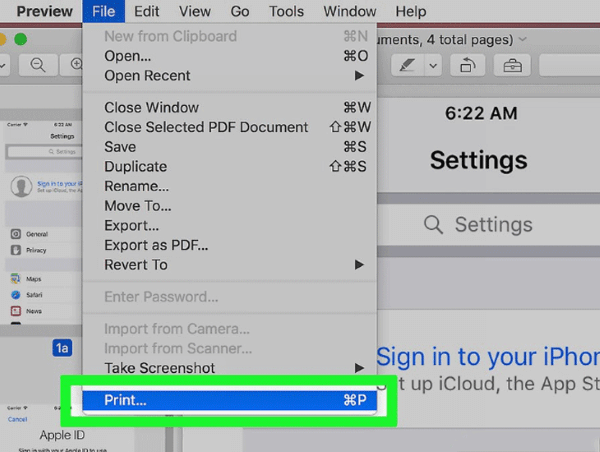Image resolution: width=600 pixels, height=452 pixels.
Task: Open the dropdown arrow beside the markup pen
Action: (433, 65)
